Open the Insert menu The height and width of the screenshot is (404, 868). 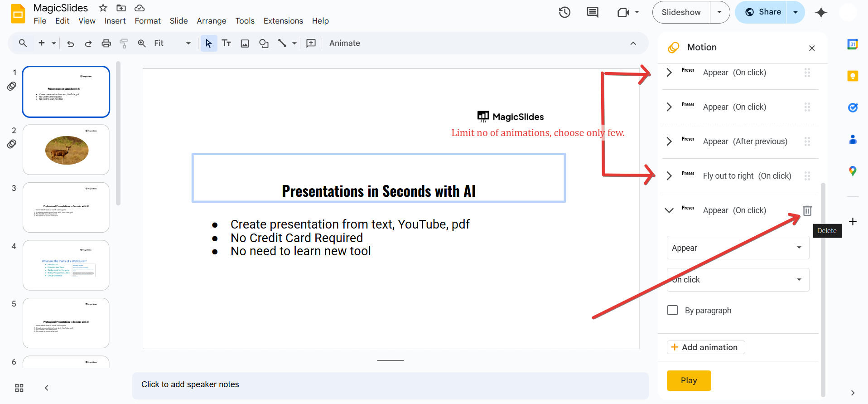click(115, 21)
